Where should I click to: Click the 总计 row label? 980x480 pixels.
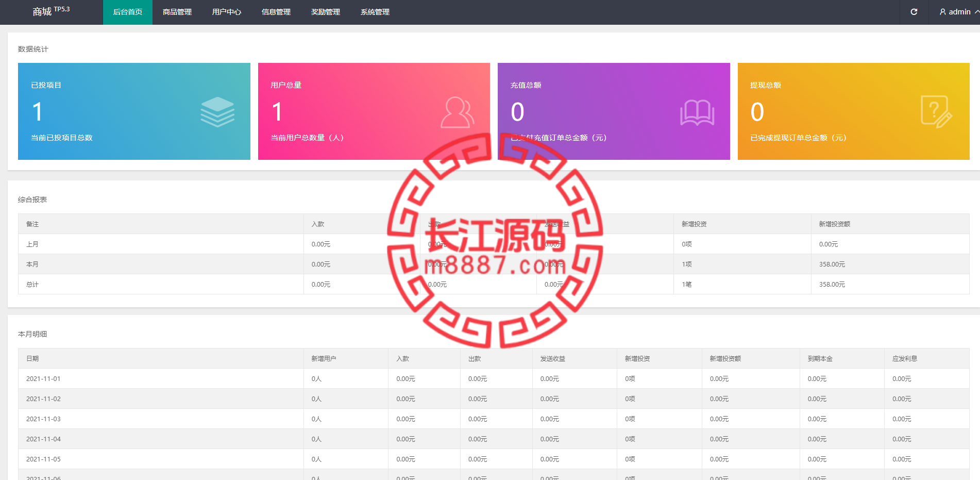tap(32, 285)
